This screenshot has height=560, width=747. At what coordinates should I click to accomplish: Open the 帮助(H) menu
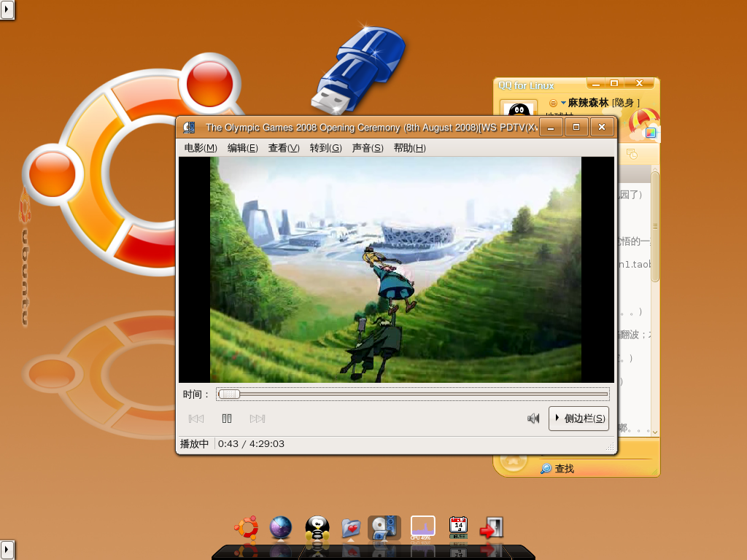[x=410, y=148]
